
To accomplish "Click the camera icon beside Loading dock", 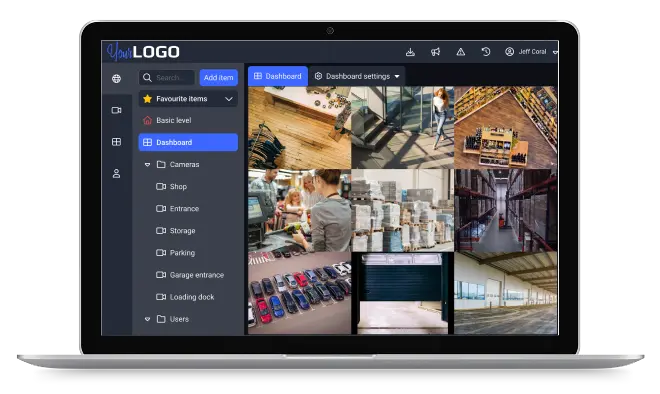I will [x=161, y=297].
